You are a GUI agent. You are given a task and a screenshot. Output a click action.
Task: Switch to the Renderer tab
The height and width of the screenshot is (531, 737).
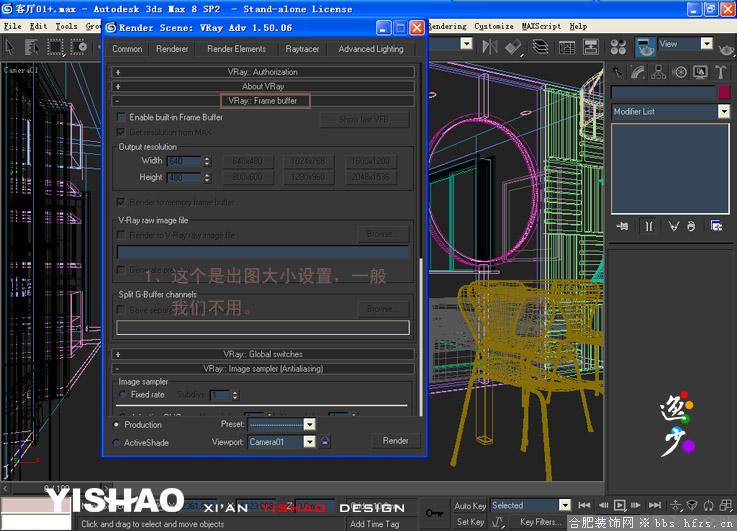[x=172, y=49]
